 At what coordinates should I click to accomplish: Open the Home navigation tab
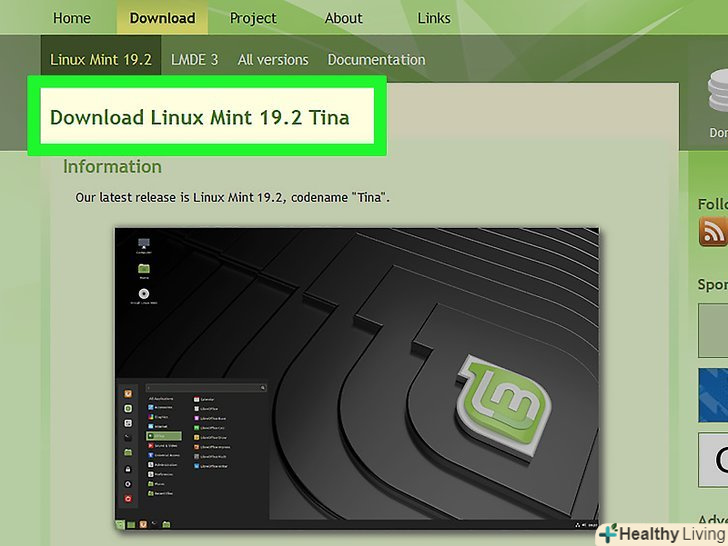[72, 18]
